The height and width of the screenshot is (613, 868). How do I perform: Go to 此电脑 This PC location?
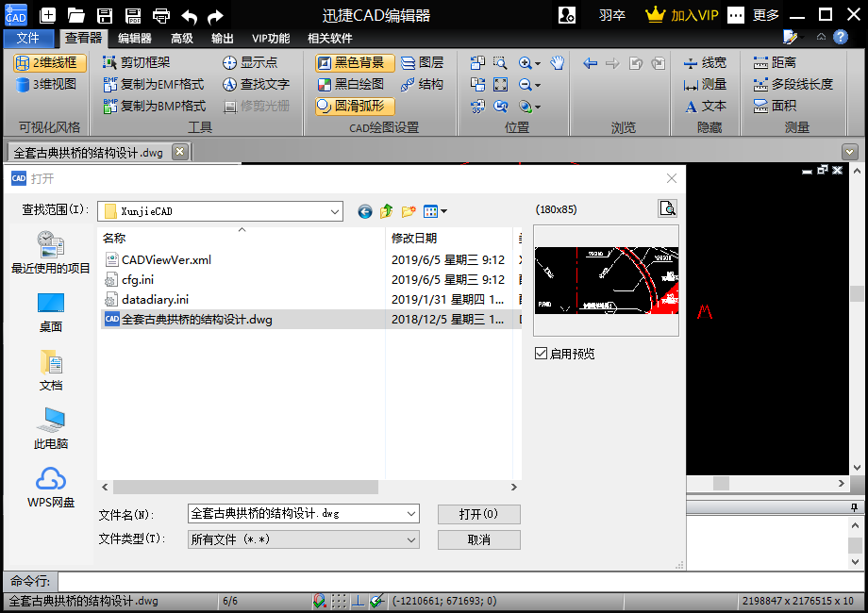coord(51,429)
